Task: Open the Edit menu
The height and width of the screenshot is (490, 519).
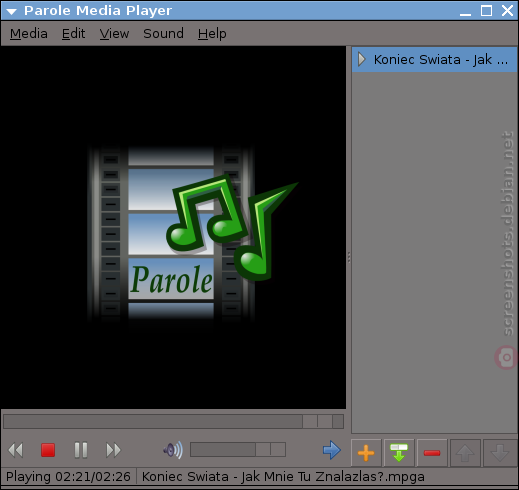Action: point(73,34)
